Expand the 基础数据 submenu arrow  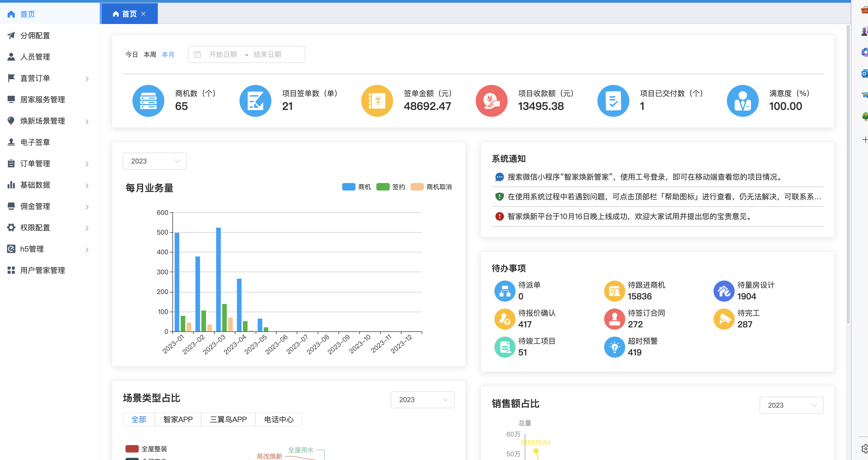tap(87, 185)
